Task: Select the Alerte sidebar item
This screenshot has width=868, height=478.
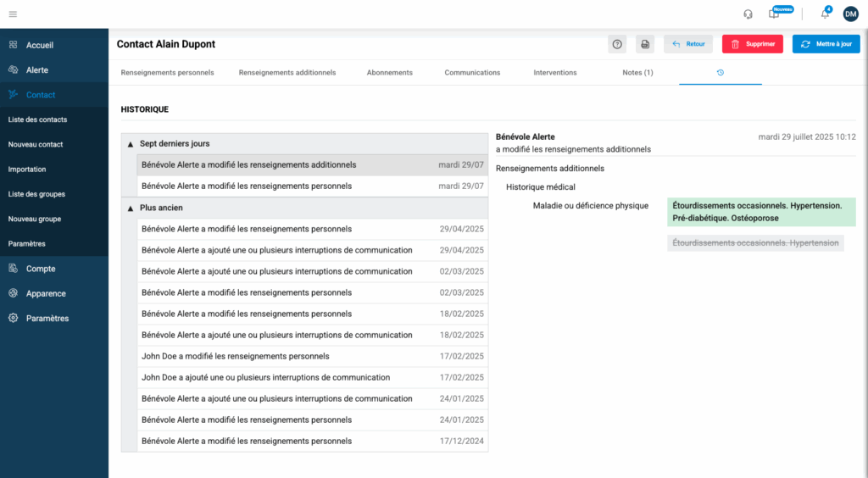Action: (37, 69)
